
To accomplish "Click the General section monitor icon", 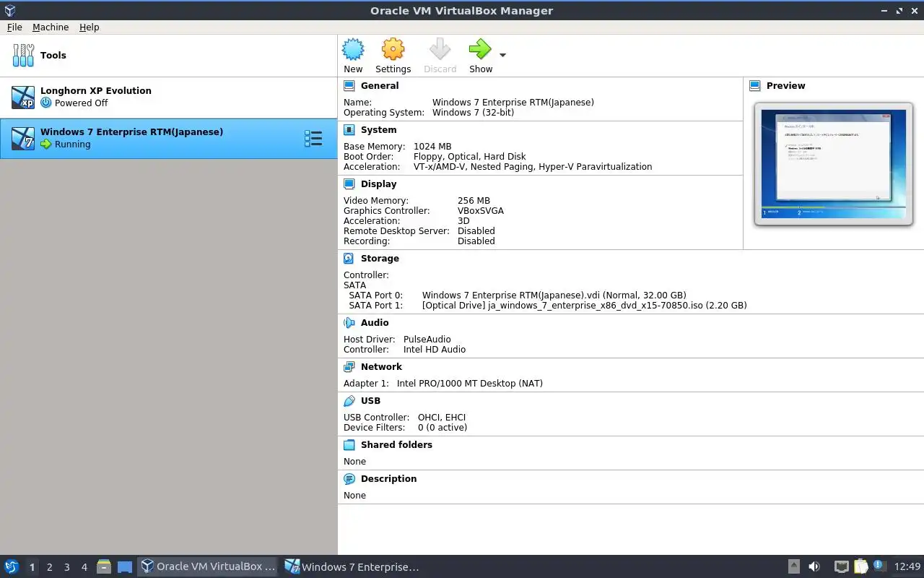I will click(x=349, y=86).
